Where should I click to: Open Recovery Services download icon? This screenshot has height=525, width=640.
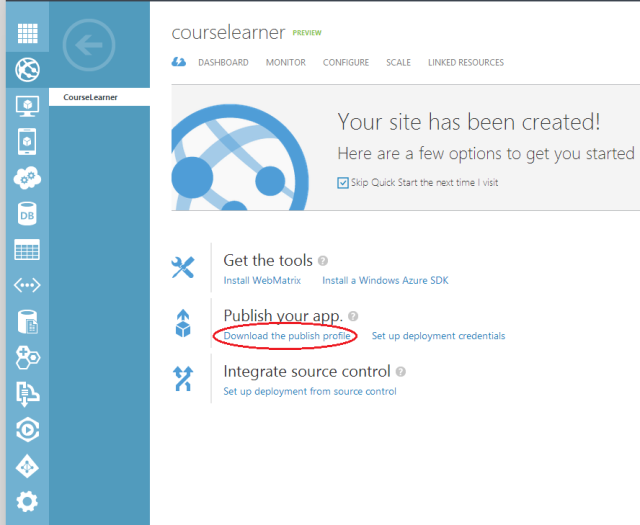[27, 394]
